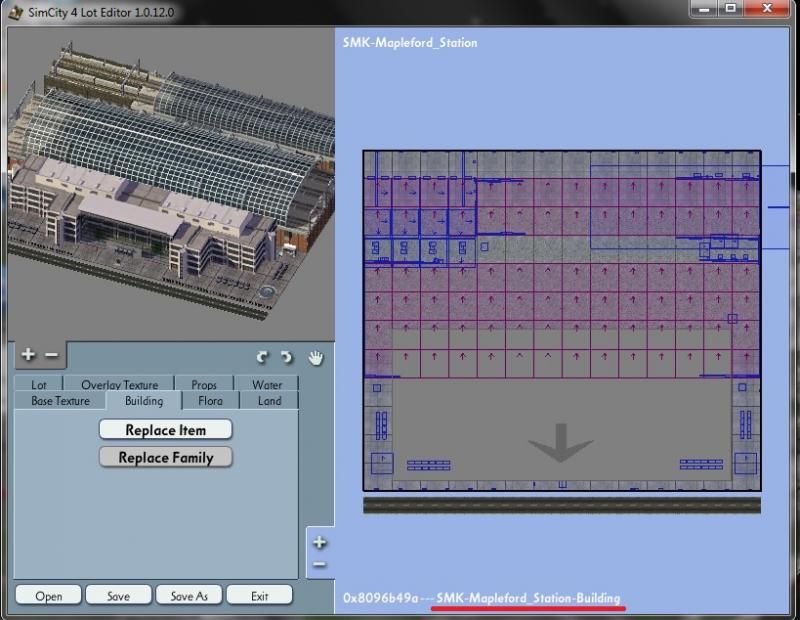Viewport: 800px width, 620px height.
Task: Zoom out the lot plan view
Action: point(319,564)
